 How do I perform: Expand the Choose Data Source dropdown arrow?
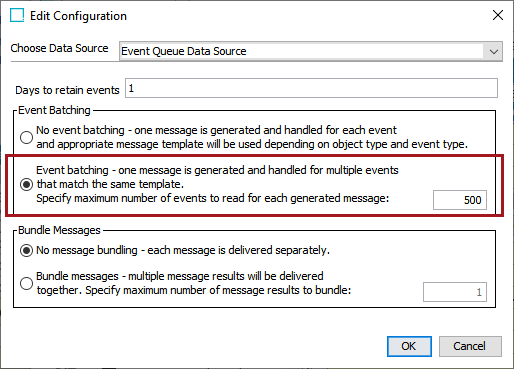tap(494, 51)
